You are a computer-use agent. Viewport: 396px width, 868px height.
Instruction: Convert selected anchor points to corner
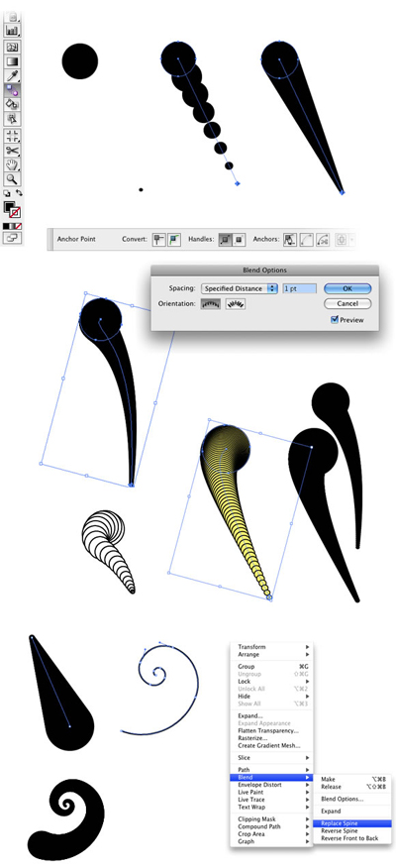159,239
